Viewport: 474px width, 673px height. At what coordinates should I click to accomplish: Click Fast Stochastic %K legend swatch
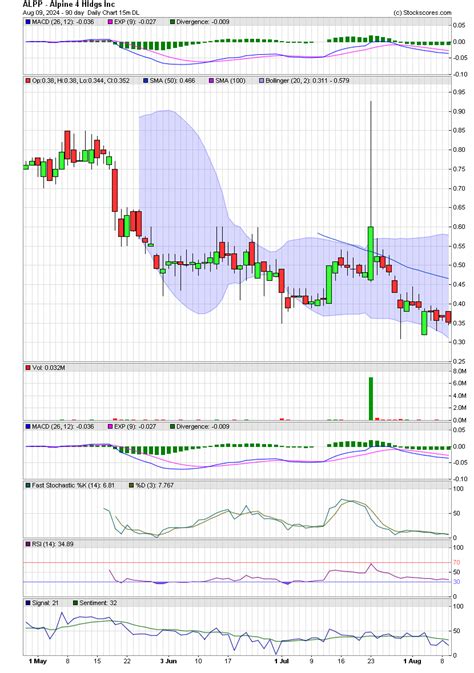tap(28, 485)
